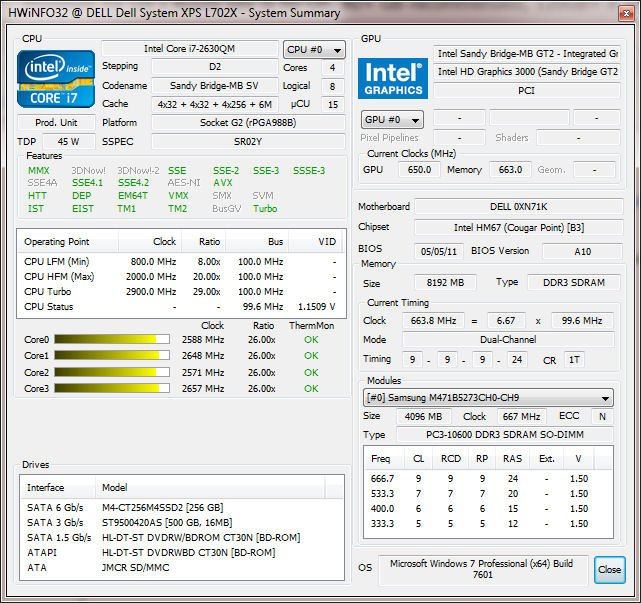Click the Intel Graphics logo
The image size is (641, 603).
393,78
